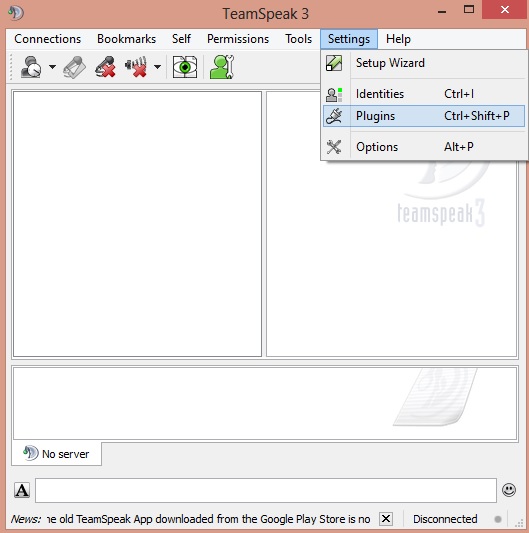Screen dimensions: 529x533
Task: Open the Help menu
Action: pyautogui.click(x=398, y=39)
